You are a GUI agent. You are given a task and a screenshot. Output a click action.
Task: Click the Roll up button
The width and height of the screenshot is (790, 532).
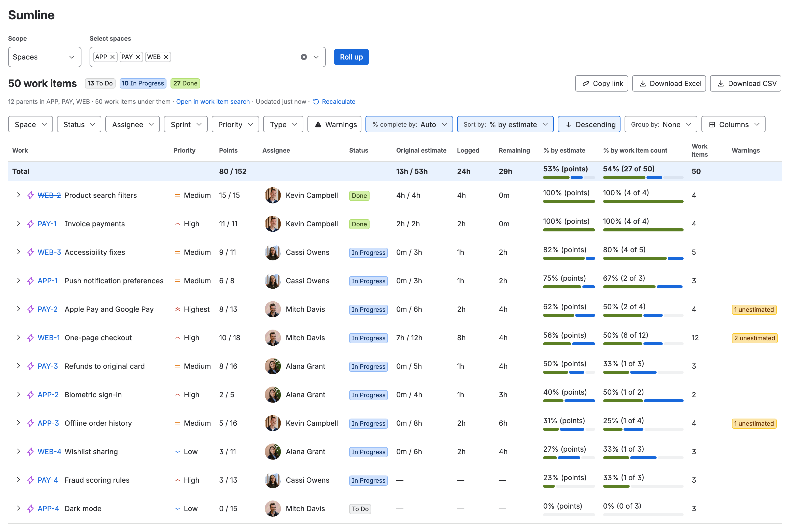351,57
